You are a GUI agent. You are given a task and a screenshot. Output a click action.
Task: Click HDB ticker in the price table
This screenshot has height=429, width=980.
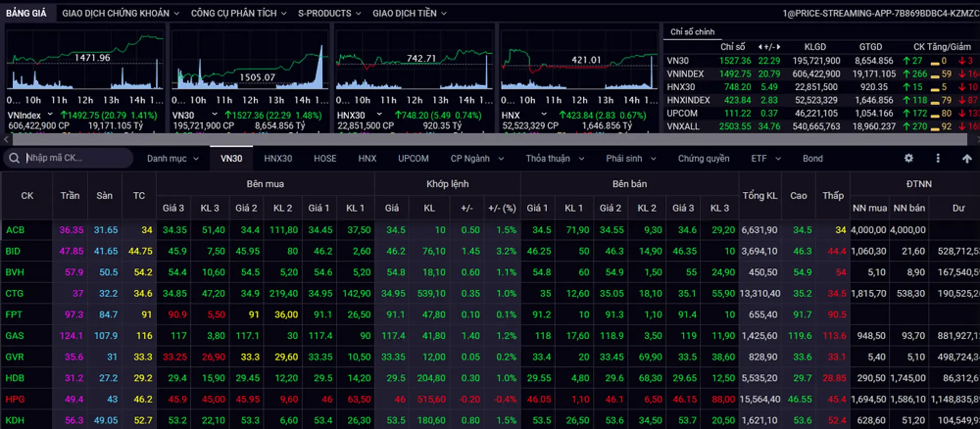pyautogui.click(x=15, y=378)
